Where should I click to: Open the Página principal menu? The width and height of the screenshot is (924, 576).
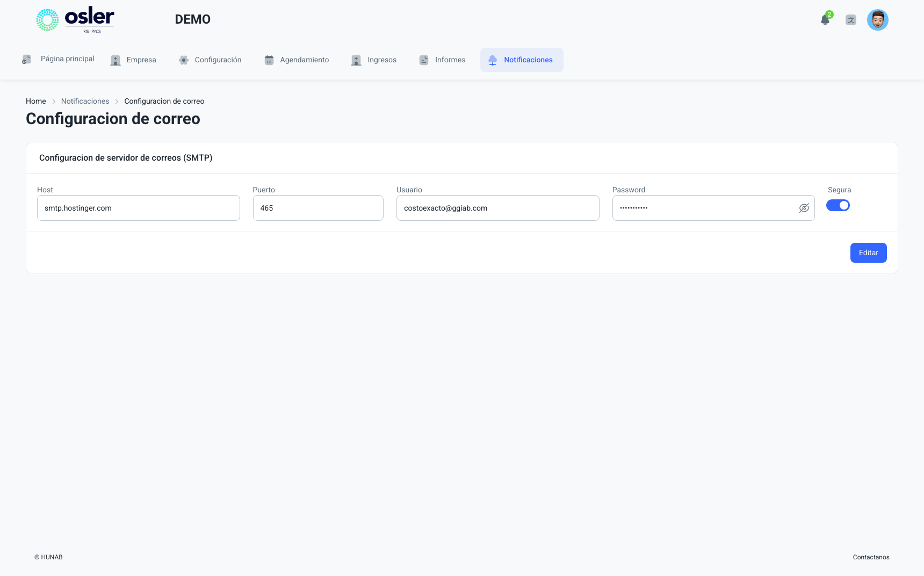tap(58, 60)
